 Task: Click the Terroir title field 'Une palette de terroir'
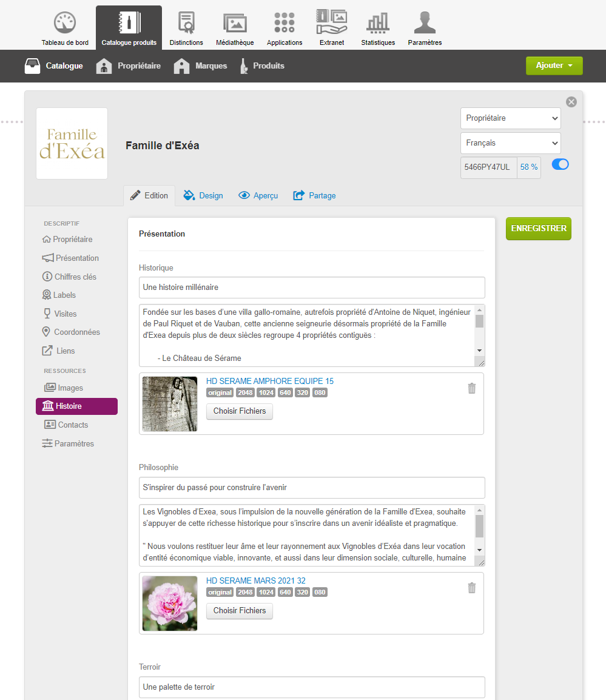click(312, 687)
